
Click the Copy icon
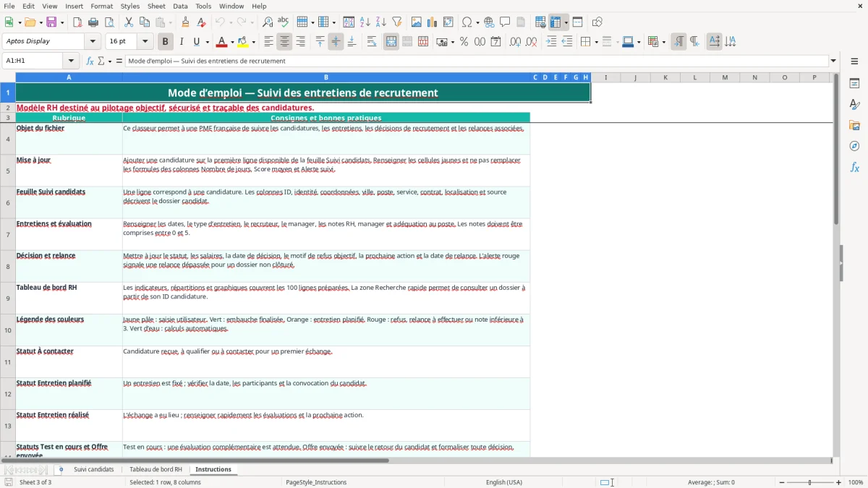pyautogui.click(x=144, y=22)
